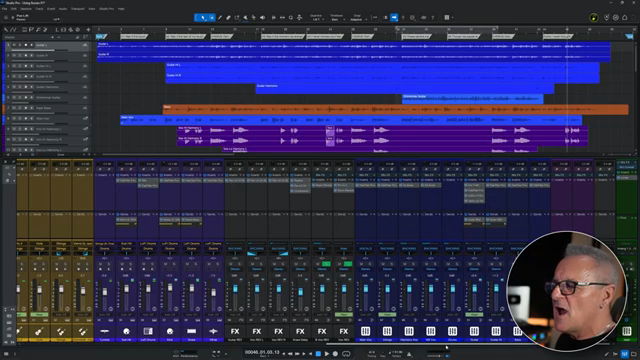Click the Harmony Vox bus icon
This screenshot has height=360, width=640.
tap(409, 331)
